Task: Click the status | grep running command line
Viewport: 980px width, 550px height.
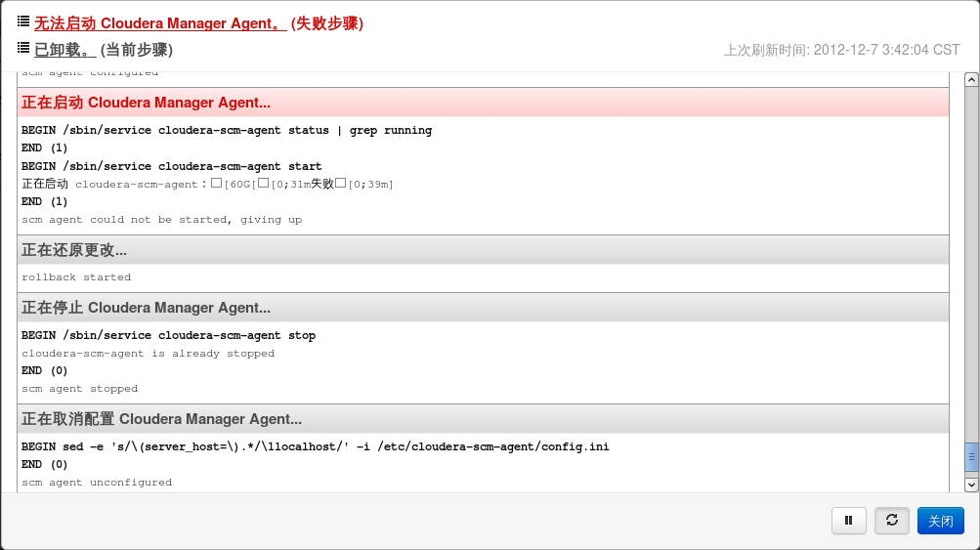Action: 227,130
